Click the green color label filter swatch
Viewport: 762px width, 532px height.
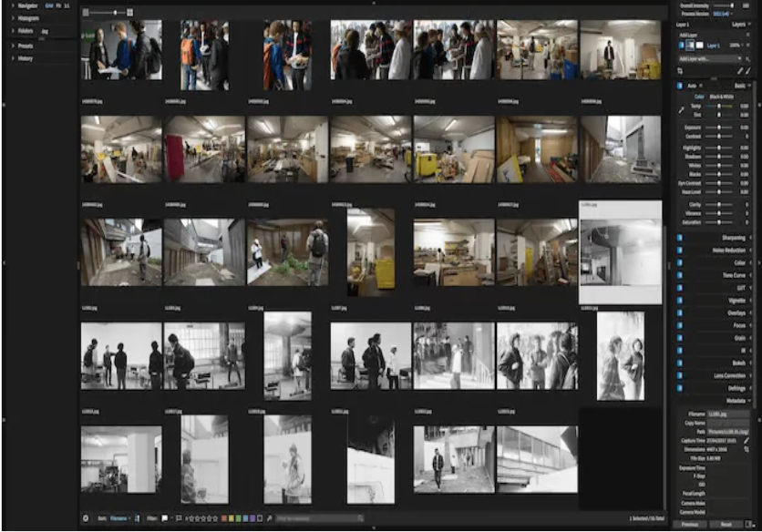point(238,518)
